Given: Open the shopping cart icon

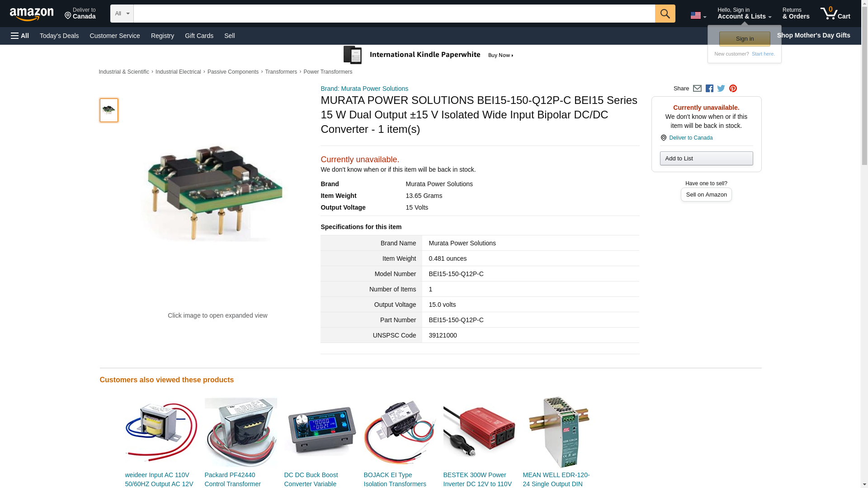Looking at the screenshot, I should pos(835,14).
